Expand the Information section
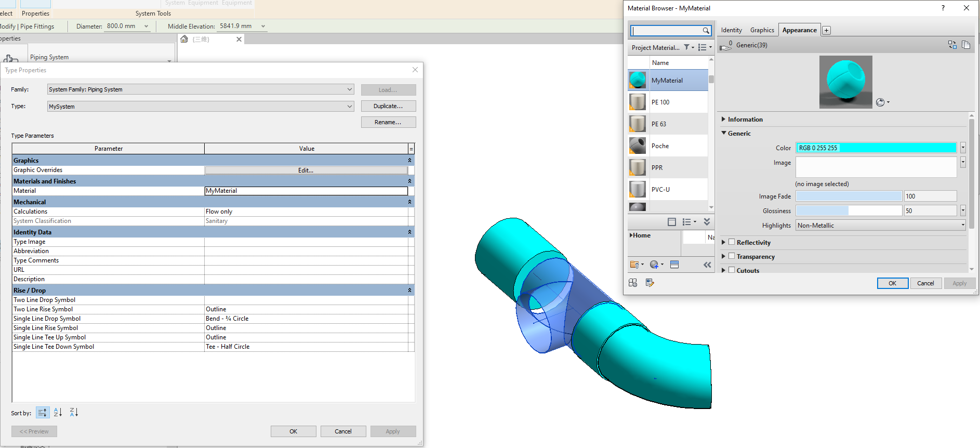 point(723,120)
